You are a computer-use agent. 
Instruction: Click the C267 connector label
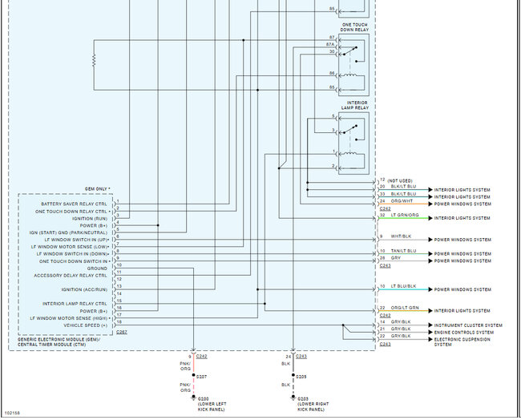point(122,332)
